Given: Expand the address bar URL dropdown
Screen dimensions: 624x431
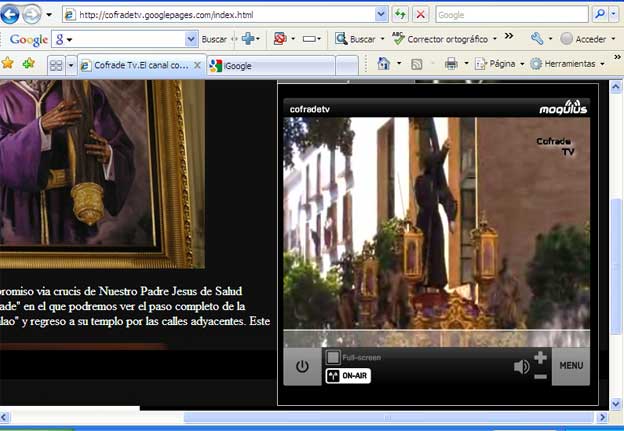Looking at the screenshot, I should (381, 14).
